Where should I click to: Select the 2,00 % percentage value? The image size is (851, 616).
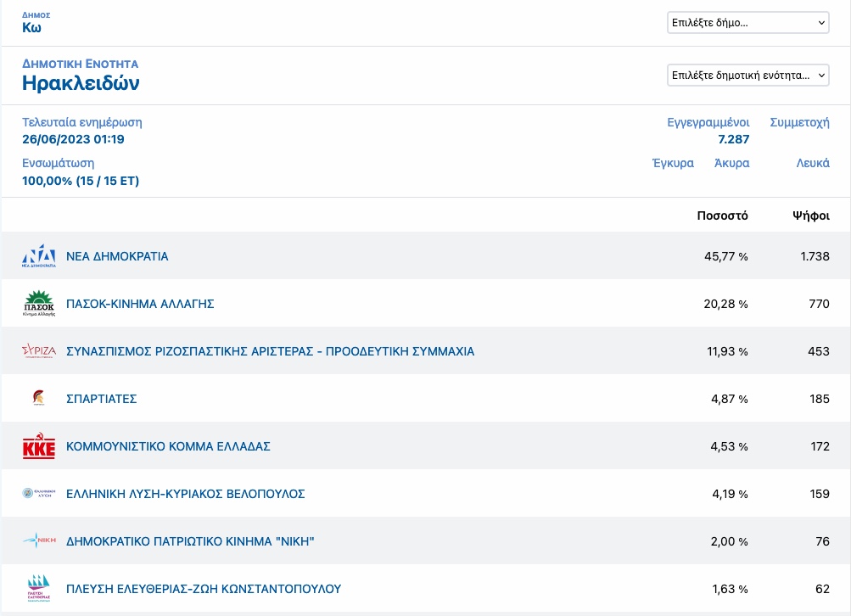click(730, 541)
